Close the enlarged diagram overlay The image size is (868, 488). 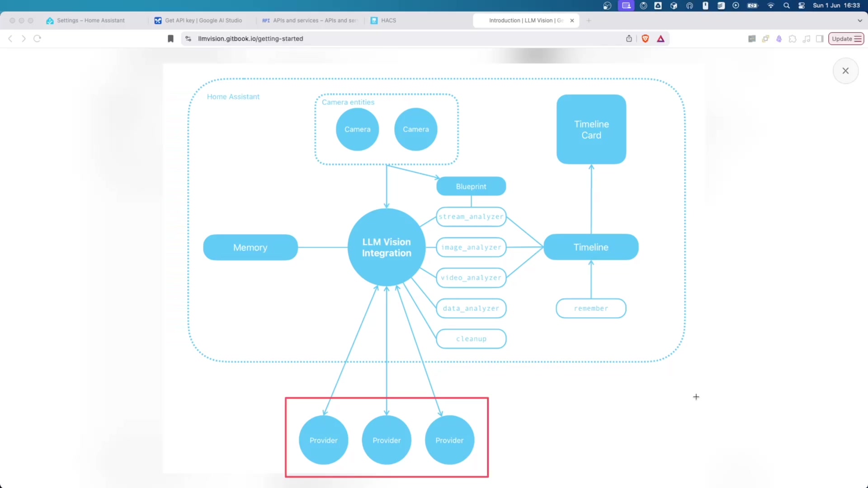click(x=845, y=71)
